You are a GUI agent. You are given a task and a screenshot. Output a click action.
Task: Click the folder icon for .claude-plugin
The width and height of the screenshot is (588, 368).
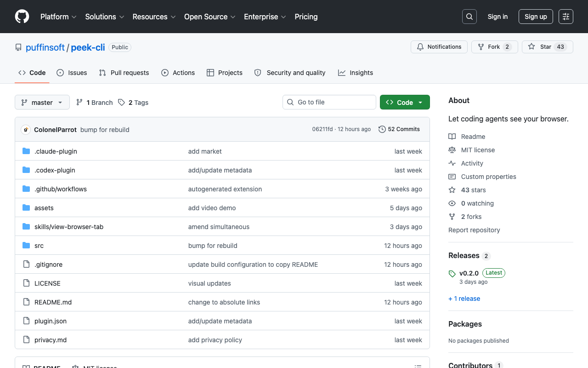pyautogui.click(x=26, y=151)
